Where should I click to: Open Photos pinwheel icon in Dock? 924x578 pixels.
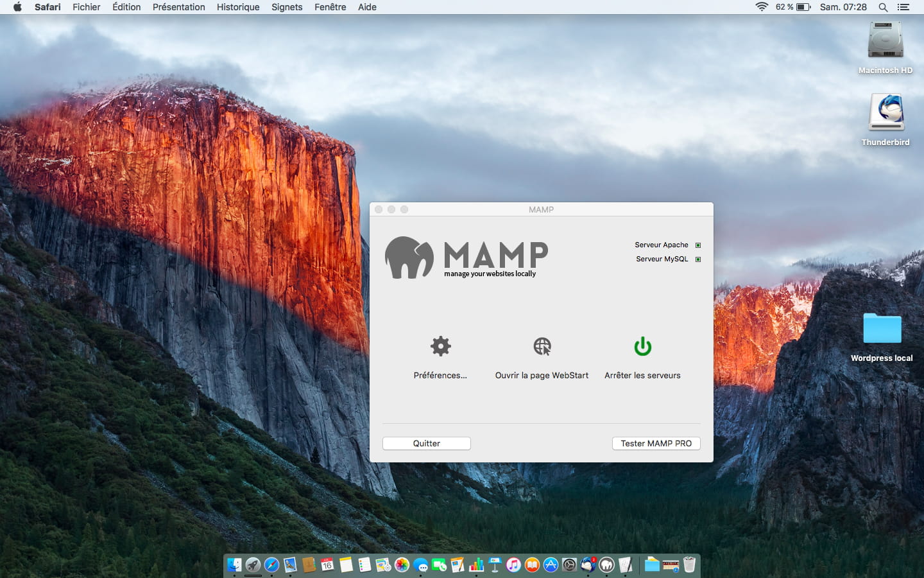tap(402, 565)
